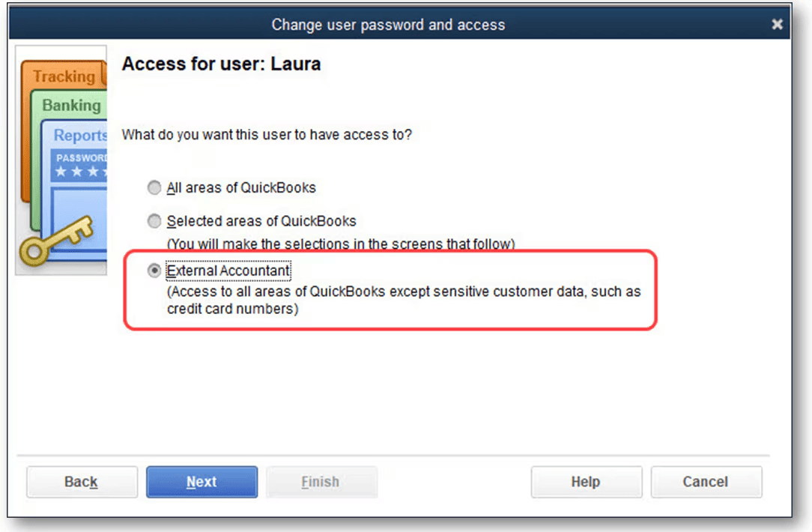Click the Reports label in the sidebar graphic

(79, 135)
